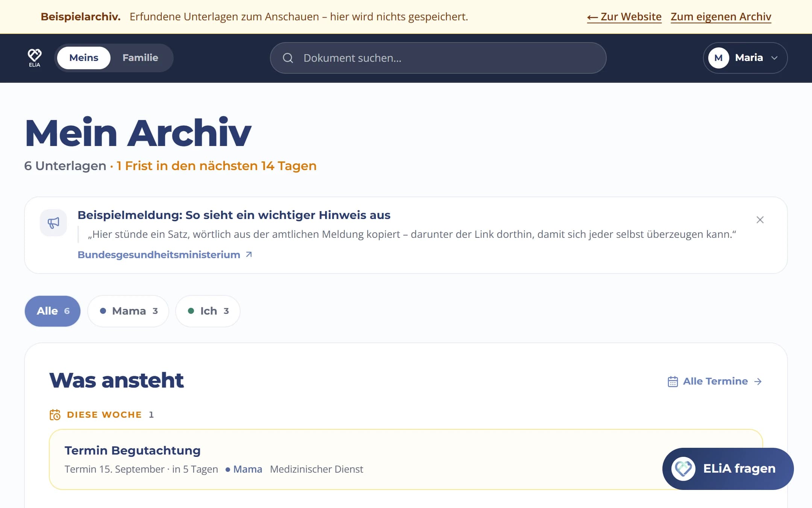Follow the Zur Website link

tap(624, 17)
